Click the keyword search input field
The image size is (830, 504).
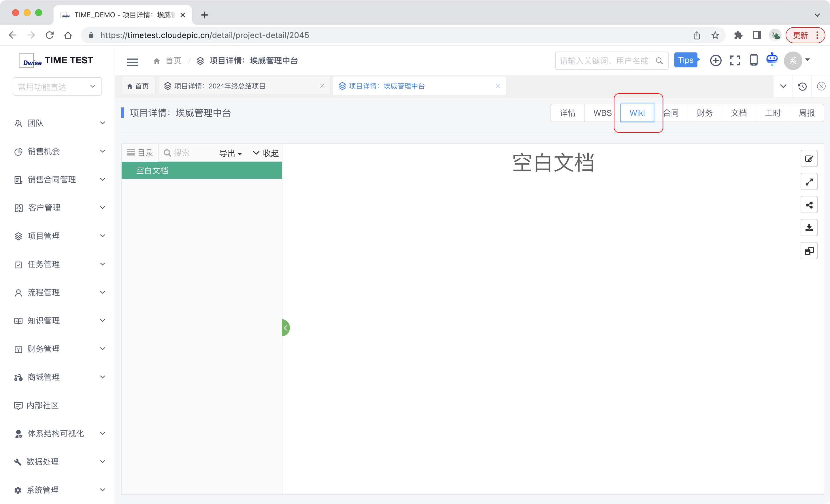pyautogui.click(x=605, y=60)
